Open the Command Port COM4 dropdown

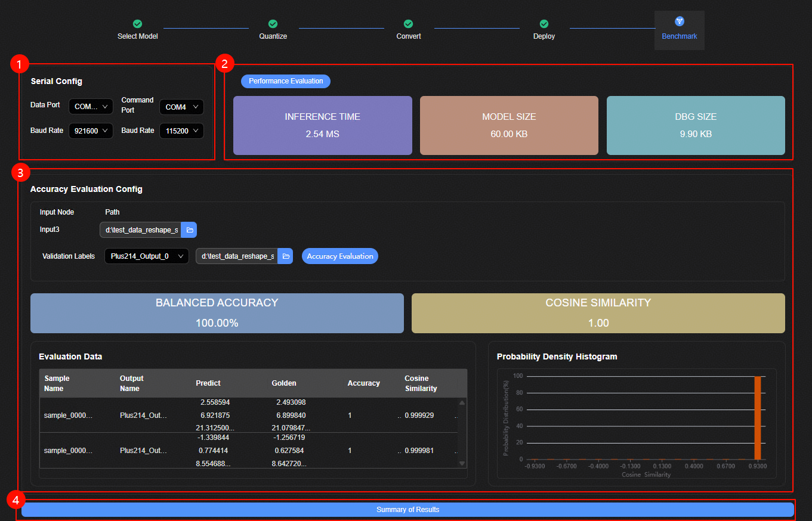pos(181,107)
